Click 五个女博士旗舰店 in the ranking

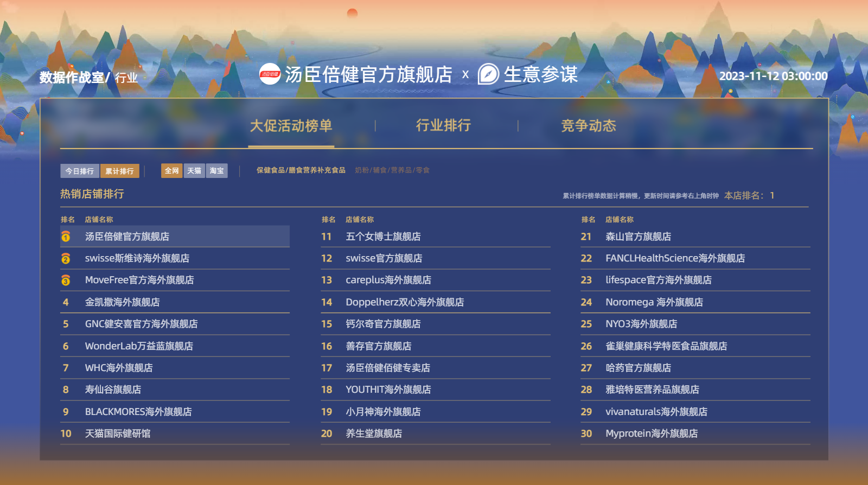click(383, 237)
